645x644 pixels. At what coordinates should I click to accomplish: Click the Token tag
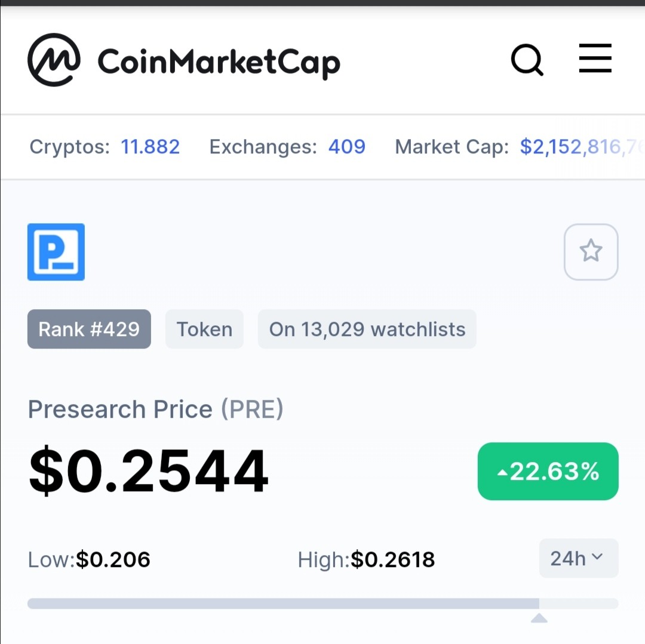(204, 329)
